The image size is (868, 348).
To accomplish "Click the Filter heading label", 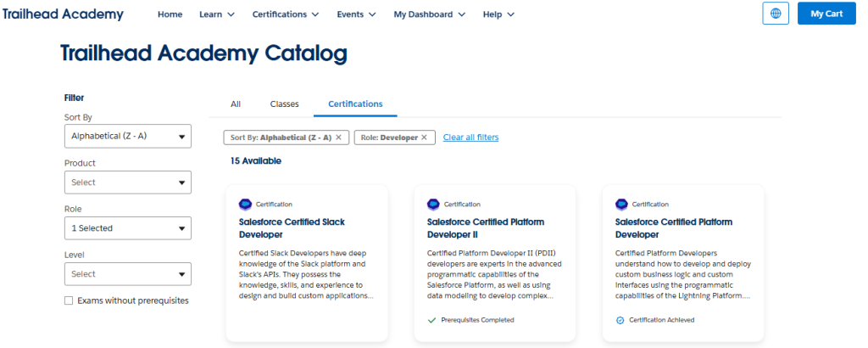I will click(75, 98).
